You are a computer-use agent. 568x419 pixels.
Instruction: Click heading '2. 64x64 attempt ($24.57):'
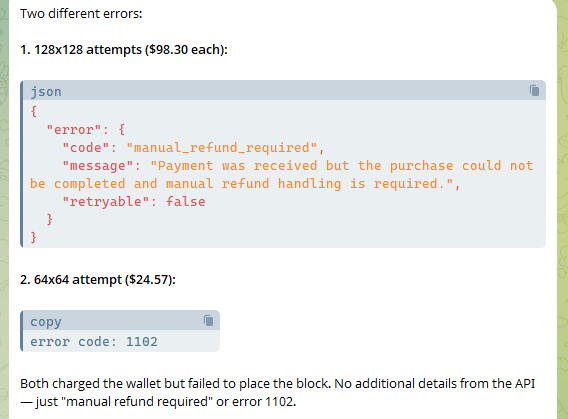pyautogui.click(x=98, y=280)
